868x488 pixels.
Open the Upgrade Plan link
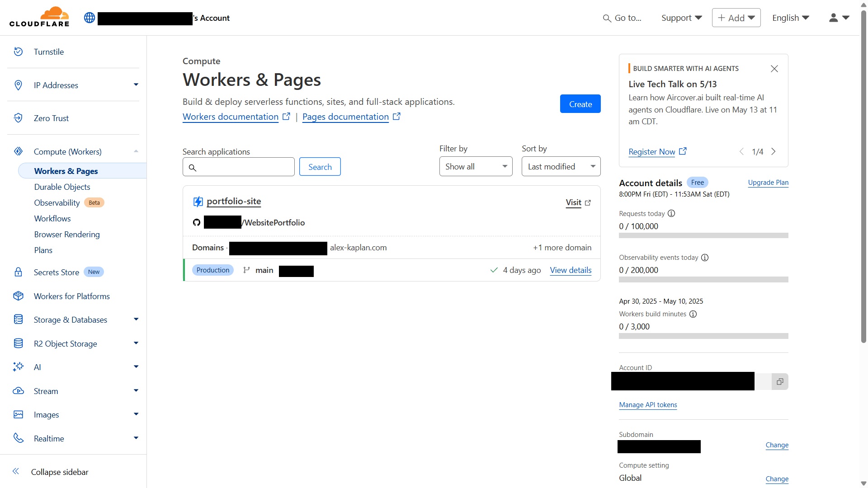768,183
